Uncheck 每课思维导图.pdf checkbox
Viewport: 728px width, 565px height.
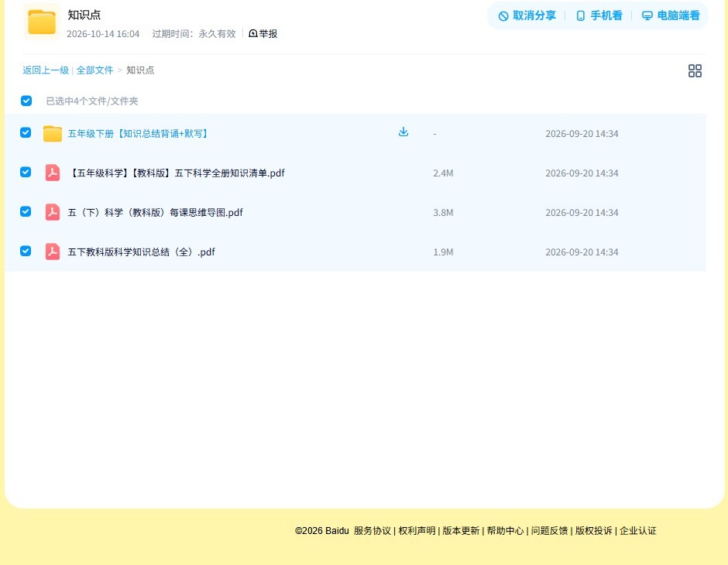point(26,212)
